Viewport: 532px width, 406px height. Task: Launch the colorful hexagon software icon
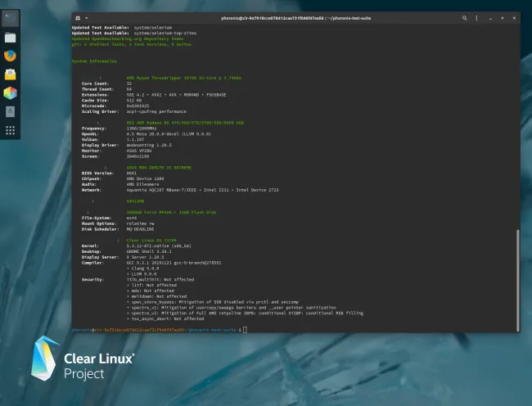coord(10,93)
